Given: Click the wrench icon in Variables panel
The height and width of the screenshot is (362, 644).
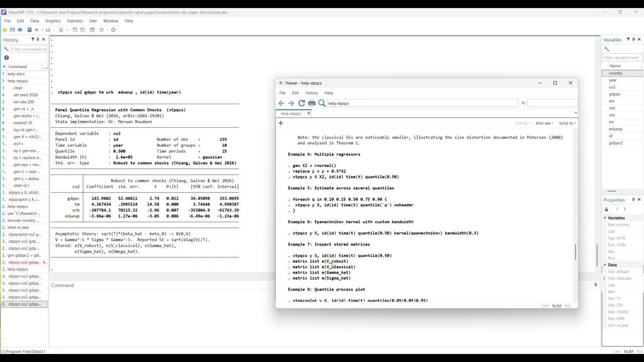Looking at the screenshot, I should point(607,49).
